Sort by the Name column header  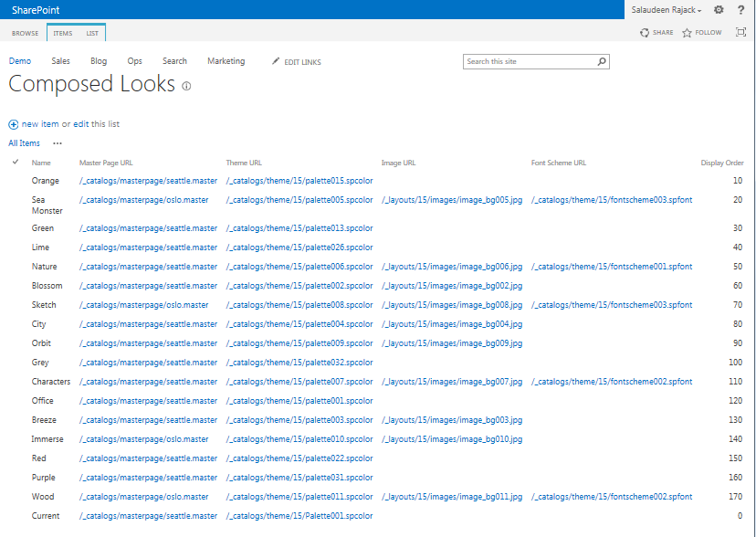pos(41,163)
